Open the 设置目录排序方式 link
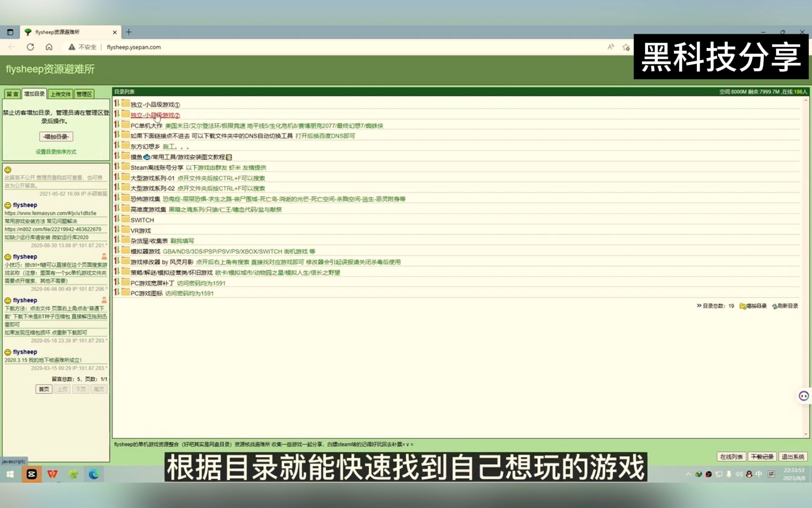The image size is (812, 508). tap(56, 152)
